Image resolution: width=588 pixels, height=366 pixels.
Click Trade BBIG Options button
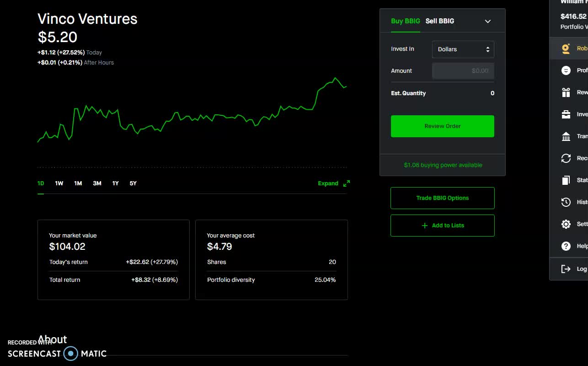(443, 198)
